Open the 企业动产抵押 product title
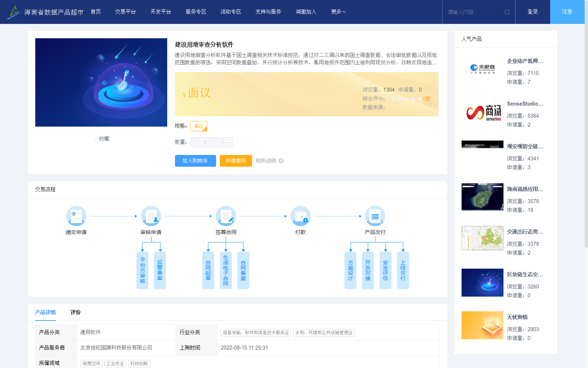This screenshot has width=588, height=368. (x=525, y=61)
